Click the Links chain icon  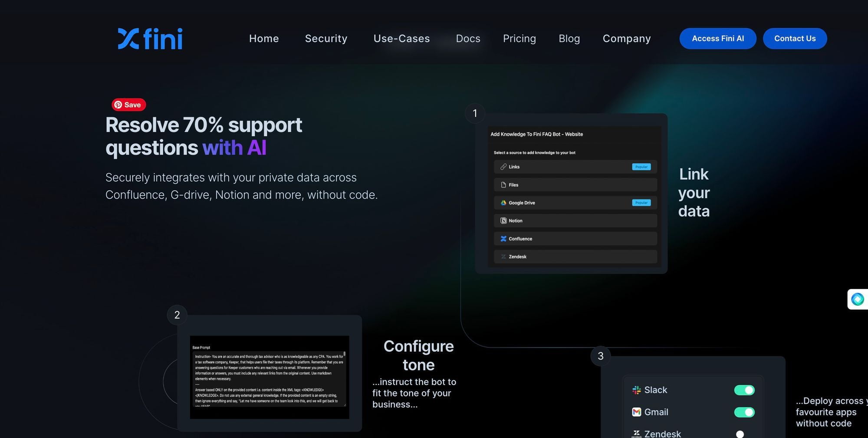point(503,167)
